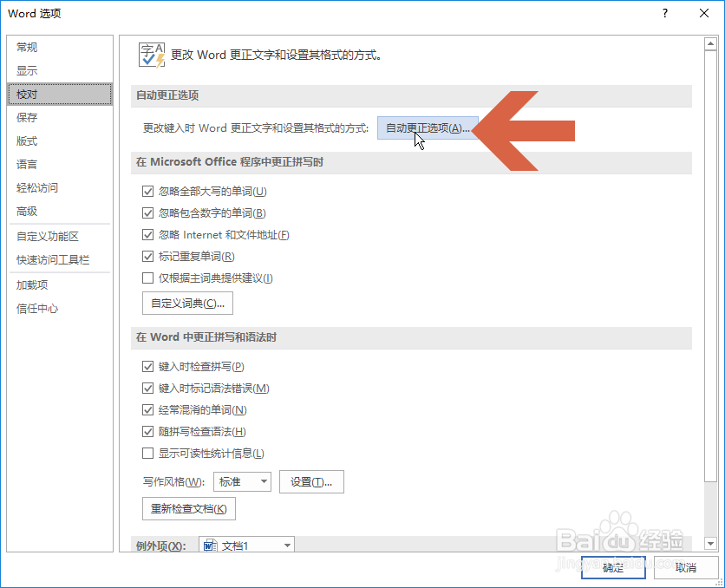Select 保存 category in sidebar
725x588 pixels.
[60, 117]
